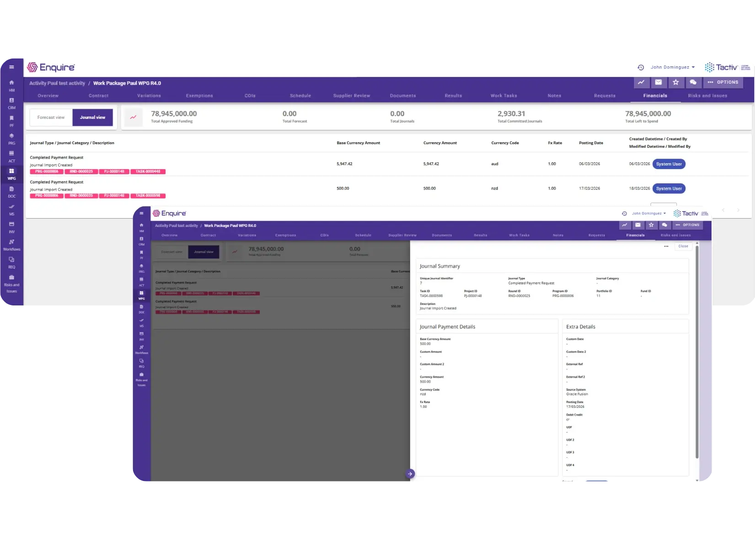Toggle the favourite star in back window toolbar

(x=676, y=82)
